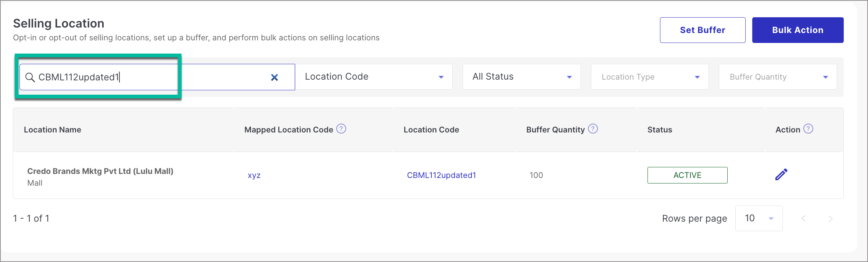Screen dimensions: 868x262
Task: Open Buffer Quantity column help icon
Action: click(x=593, y=129)
